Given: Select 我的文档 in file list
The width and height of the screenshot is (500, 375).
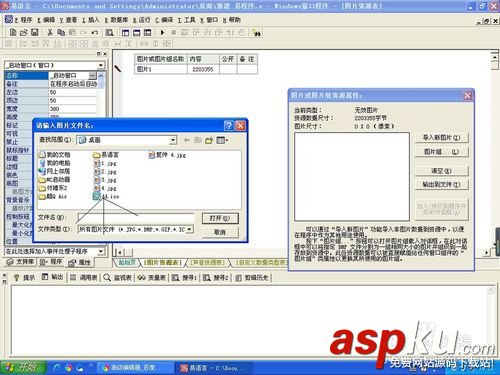Looking at the screenshot, I should point(55,154).
